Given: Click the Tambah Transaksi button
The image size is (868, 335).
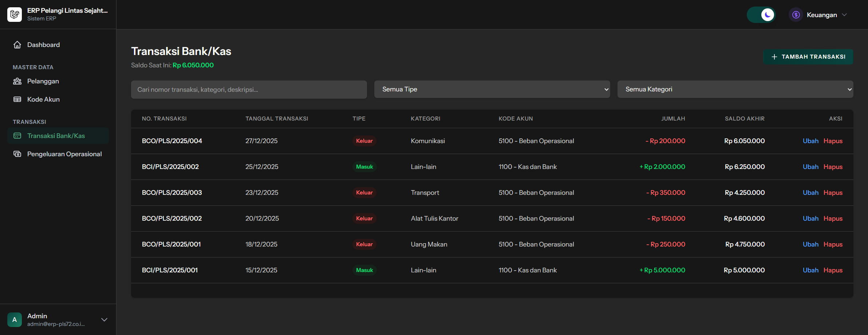Looking at the screenshot, I should 808,57.
